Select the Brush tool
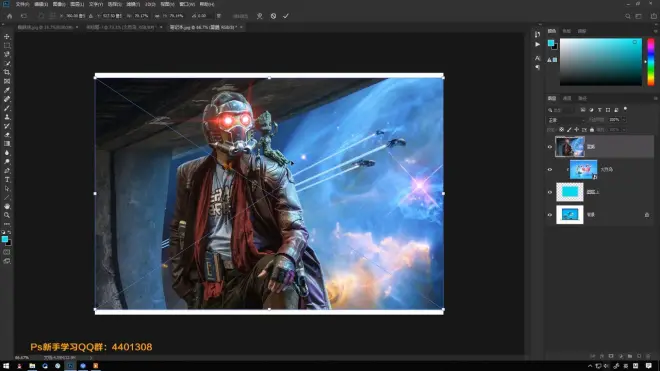This screenshot has height=371, width=660. pos(7,108)
